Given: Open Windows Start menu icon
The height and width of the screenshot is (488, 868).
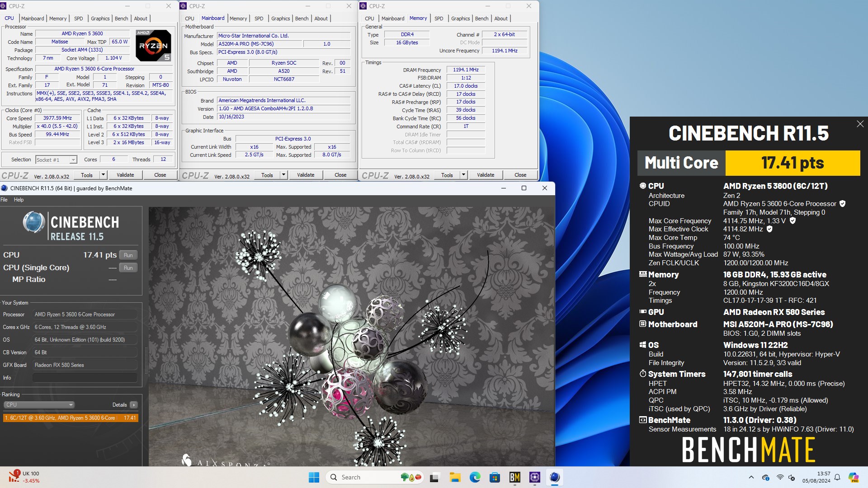Looking at the screenshot, I should 314,477.
